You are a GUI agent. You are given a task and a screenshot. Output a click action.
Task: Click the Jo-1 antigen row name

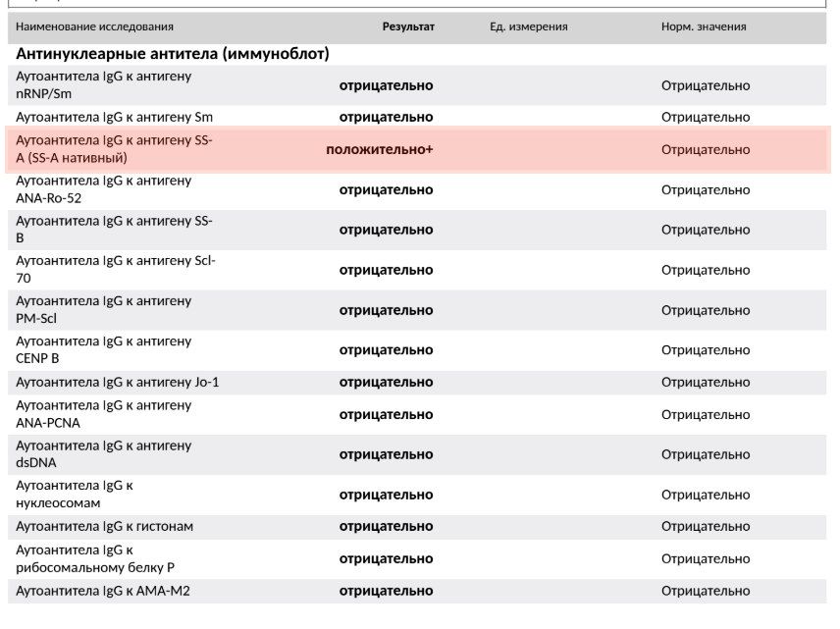[117, 382]
